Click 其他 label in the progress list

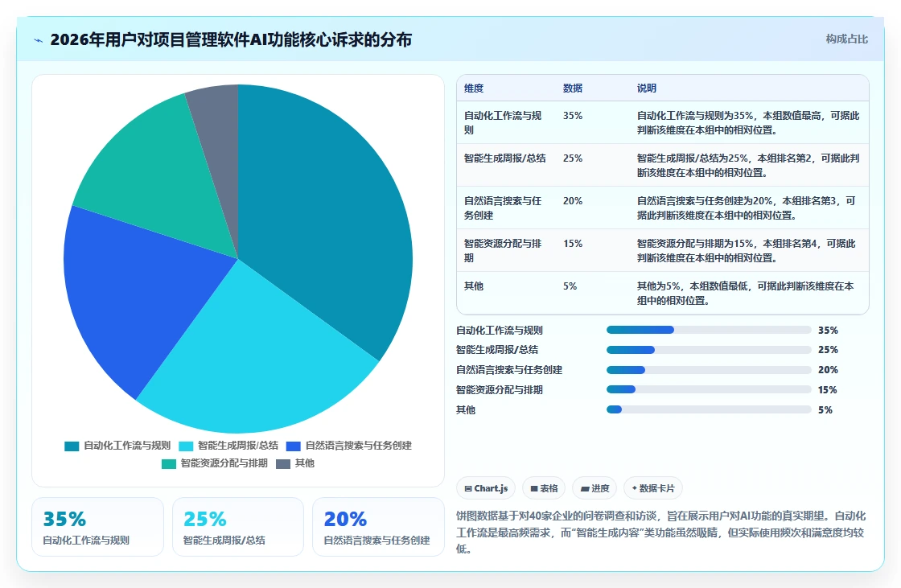(466, 409)
